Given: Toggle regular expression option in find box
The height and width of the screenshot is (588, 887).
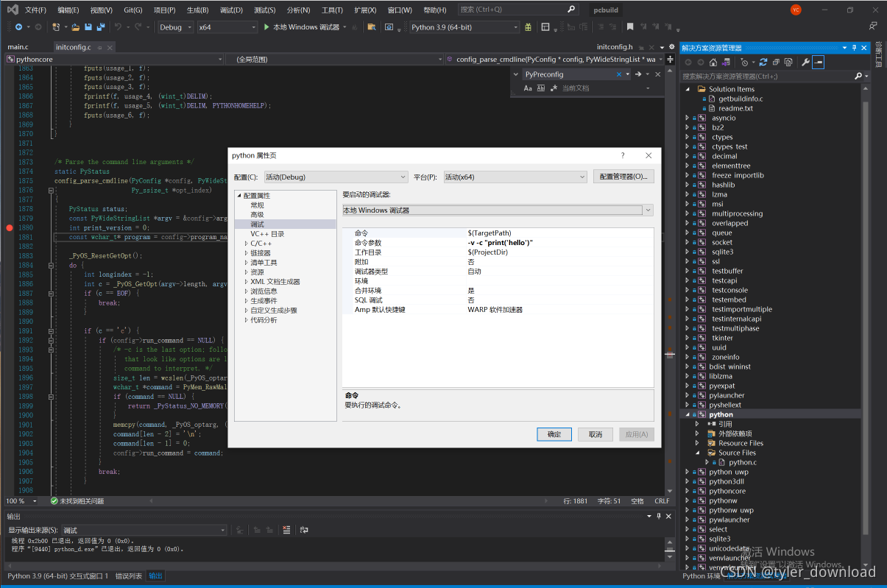Looking at the screenshot, I should pos(554,88).
